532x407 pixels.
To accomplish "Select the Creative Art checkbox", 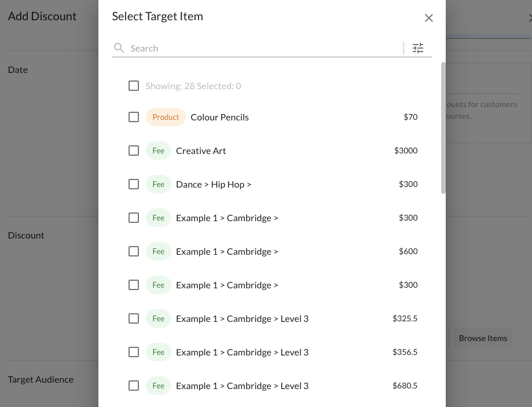I will [x=134, y=151].
